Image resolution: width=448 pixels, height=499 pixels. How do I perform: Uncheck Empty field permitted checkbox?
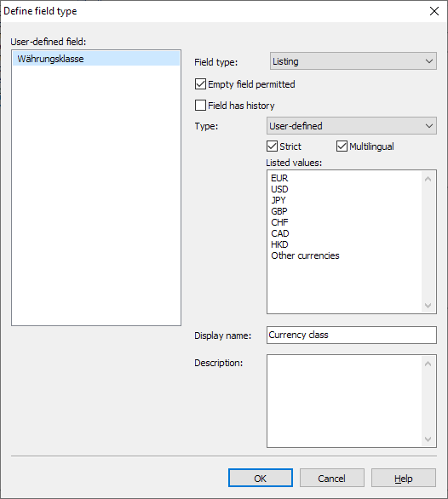tap(200, 84)
